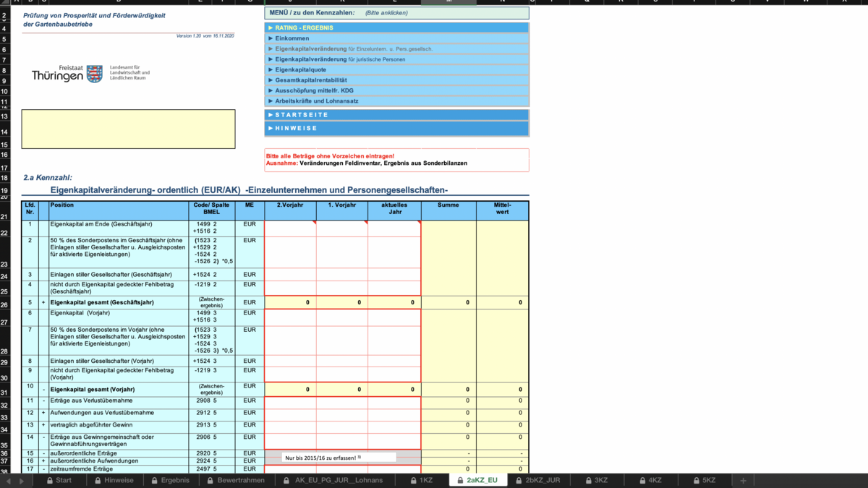Viewport: 868px width, 488px height.
Task: Switch to the 2bKZ_JUR sheet tab
Action: click(537, 480)
